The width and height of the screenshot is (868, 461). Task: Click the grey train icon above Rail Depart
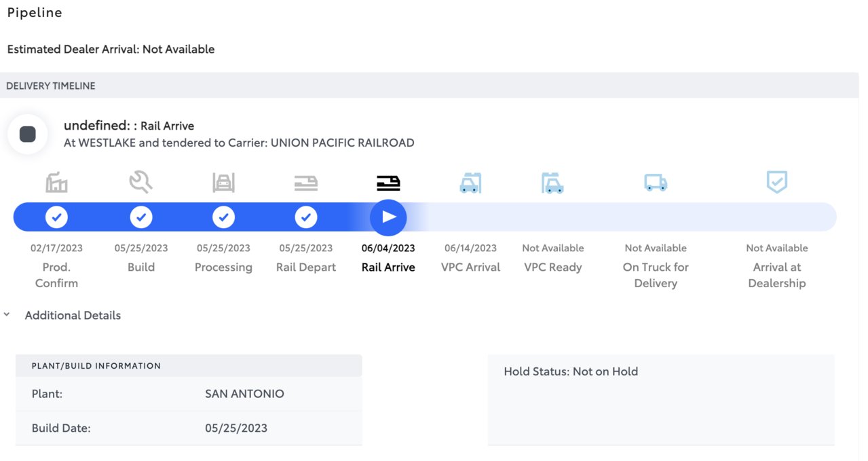(306, 183)
